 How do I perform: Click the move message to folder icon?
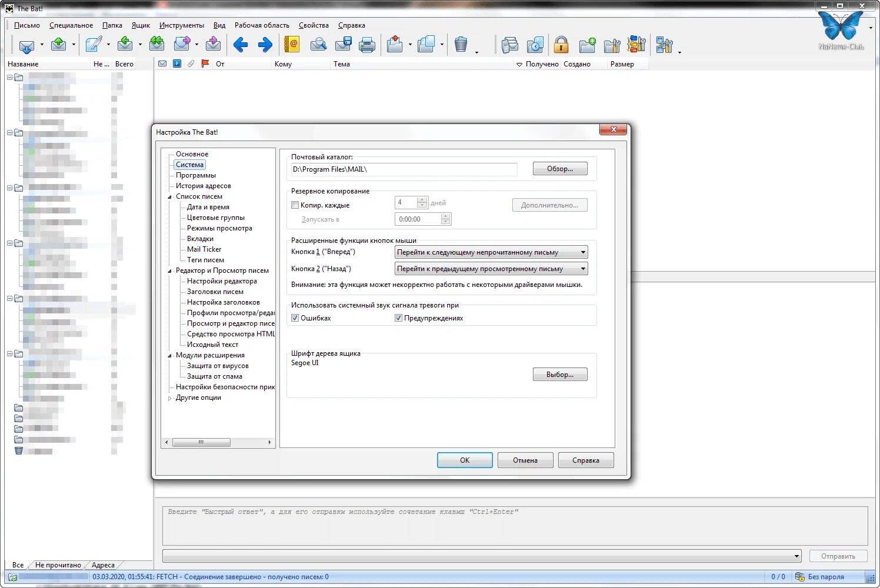pos(395,45)
